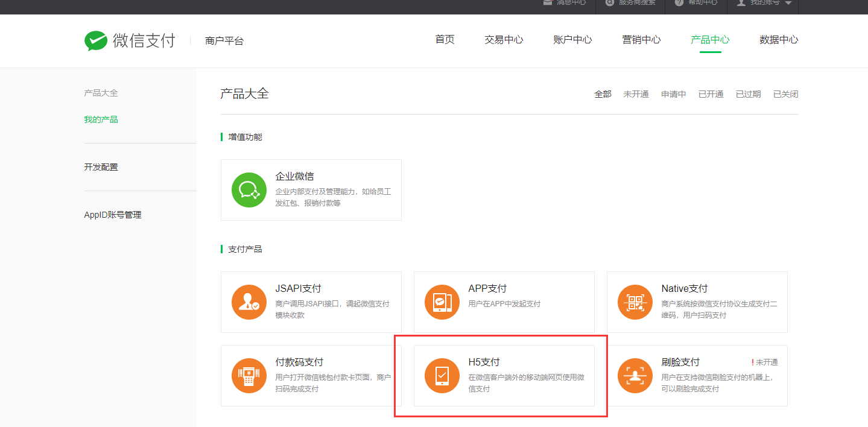Click the 未开通 status on 刷脸支付
The width and height of the screenshot is (868, 427).
(767, 362)
